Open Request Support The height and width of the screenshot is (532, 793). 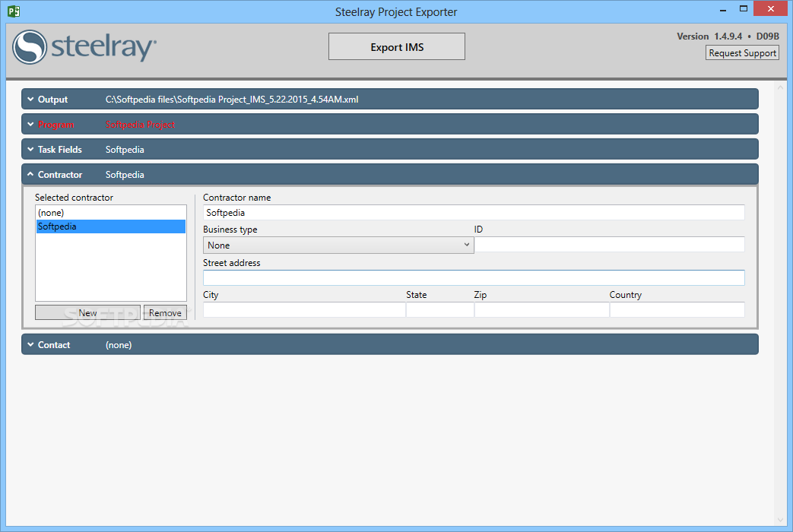[x=742, y=52]
